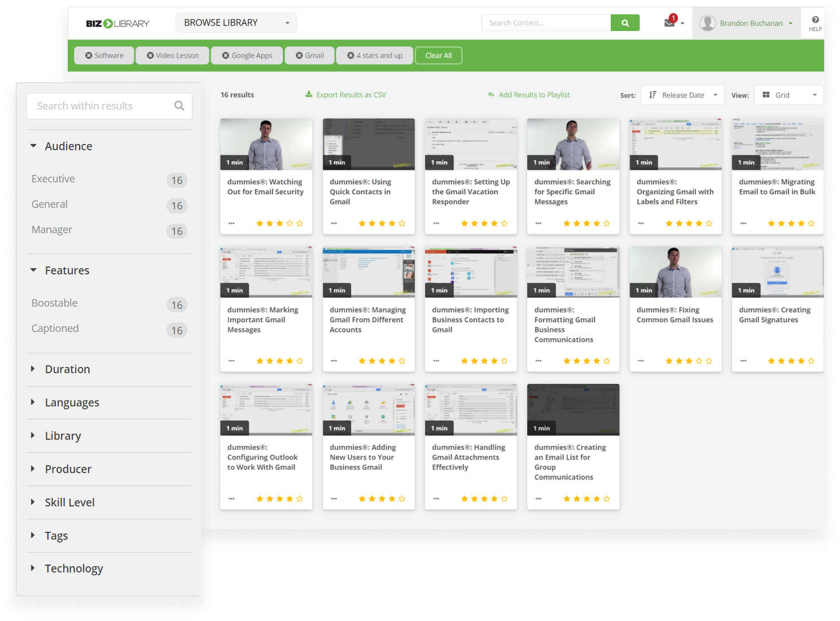Click Add Results to Playlist link
The width and height of the screenshot is (840, 621).
click(x=534, y=95)
